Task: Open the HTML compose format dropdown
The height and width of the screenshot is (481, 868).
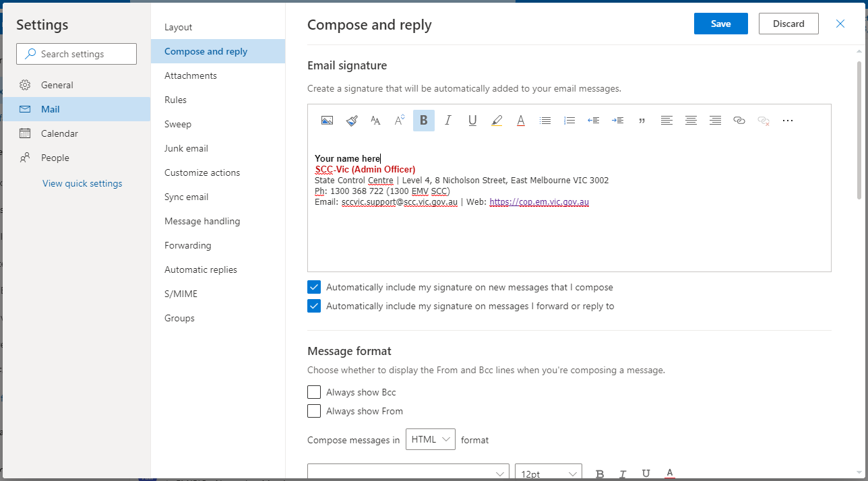Action: (x=431, y=439)
